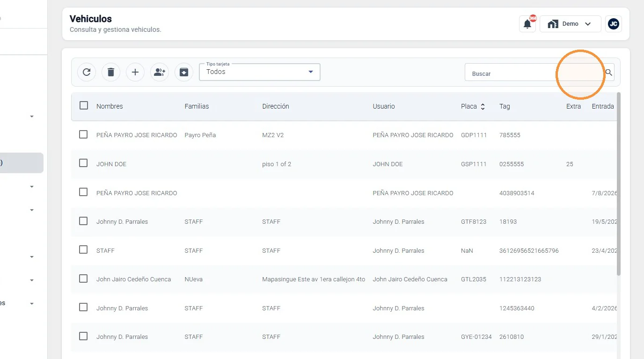644x359 pixels.
Task: Click the Nombres column header
Action: pyautogui.click(x=110, y=106)
